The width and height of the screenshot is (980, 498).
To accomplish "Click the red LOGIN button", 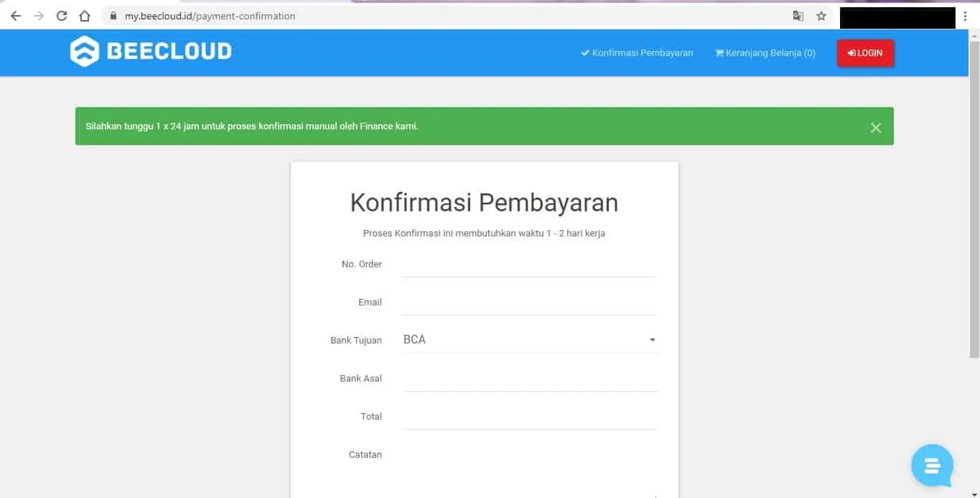I will 865,53.
